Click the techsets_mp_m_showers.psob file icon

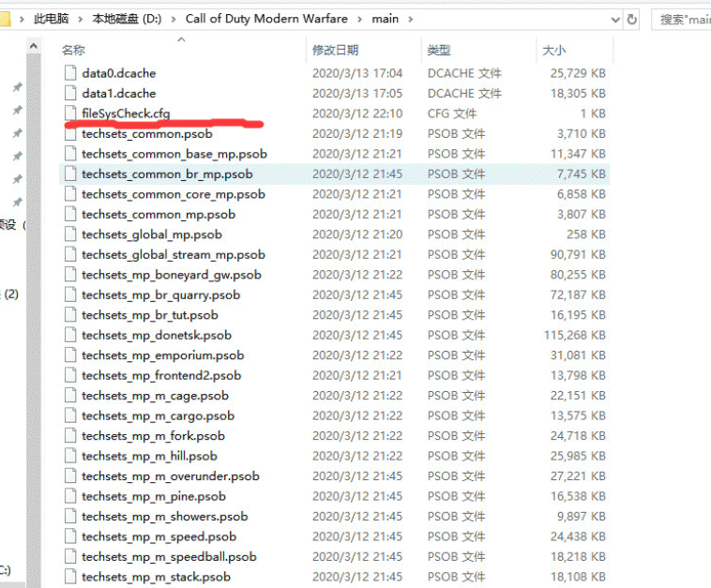(x=70, y=516)
